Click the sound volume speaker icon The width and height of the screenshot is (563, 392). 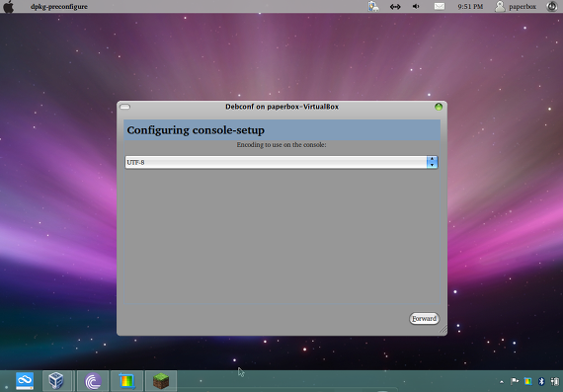[x=416, y=7]
